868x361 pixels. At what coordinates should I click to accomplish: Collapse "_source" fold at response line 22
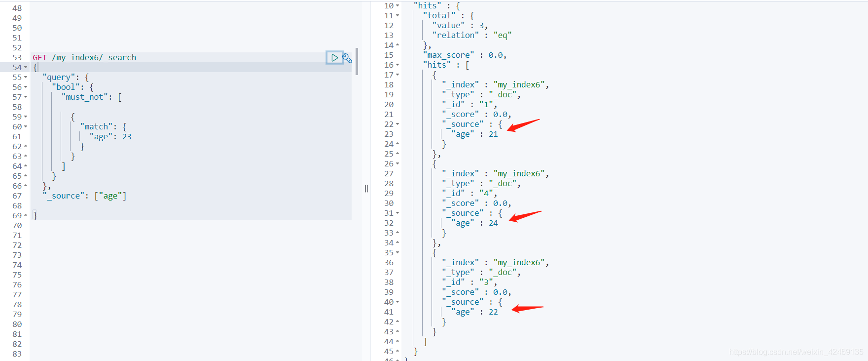(x=398, y=124)
